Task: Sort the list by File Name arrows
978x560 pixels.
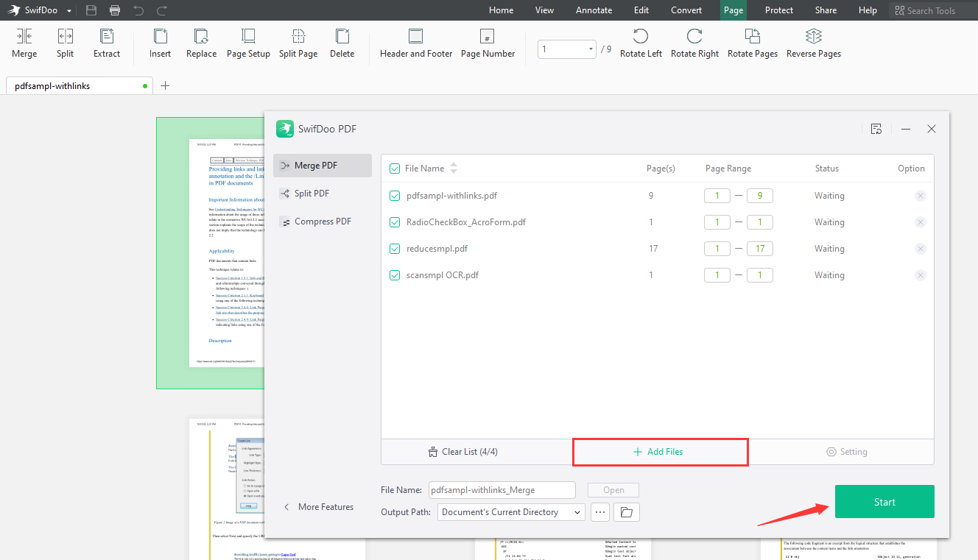Action: (454, 169)
